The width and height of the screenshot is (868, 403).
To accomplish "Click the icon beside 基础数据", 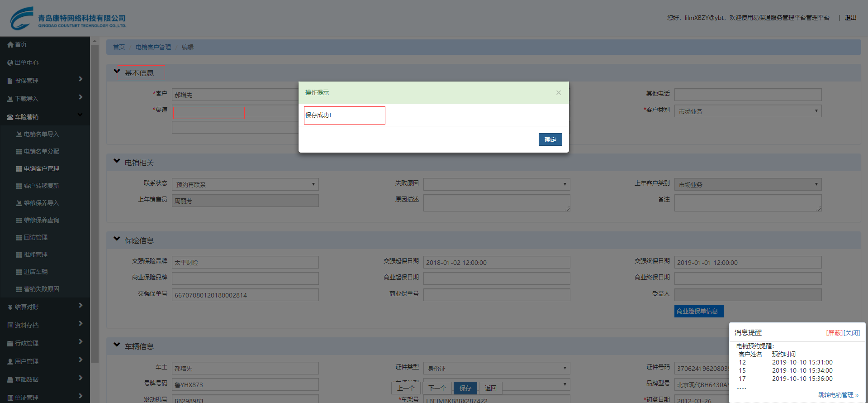I will [x=10, y=379].
